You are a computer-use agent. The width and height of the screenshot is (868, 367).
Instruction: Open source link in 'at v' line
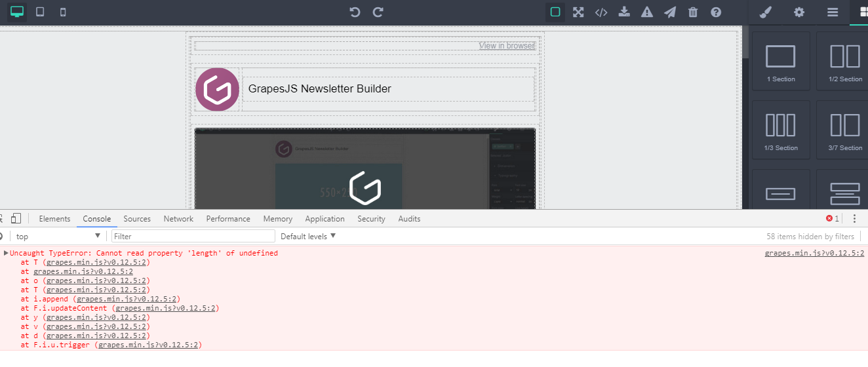point(96,326)
